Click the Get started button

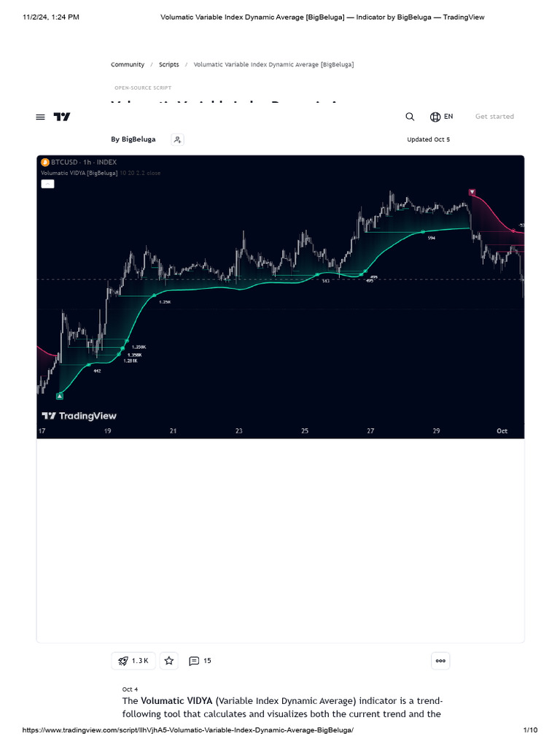pos(494,117)
